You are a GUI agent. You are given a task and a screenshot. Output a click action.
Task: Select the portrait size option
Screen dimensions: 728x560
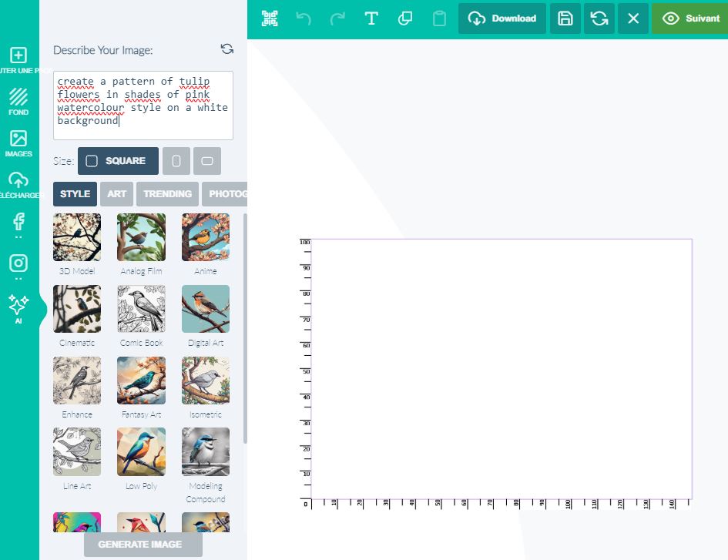click(x=176, y=161)
